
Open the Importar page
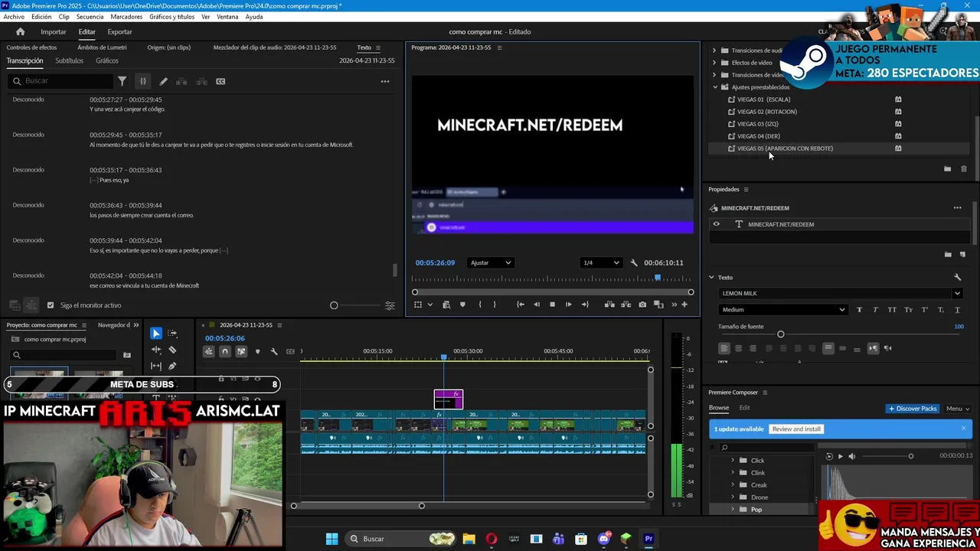54,32
